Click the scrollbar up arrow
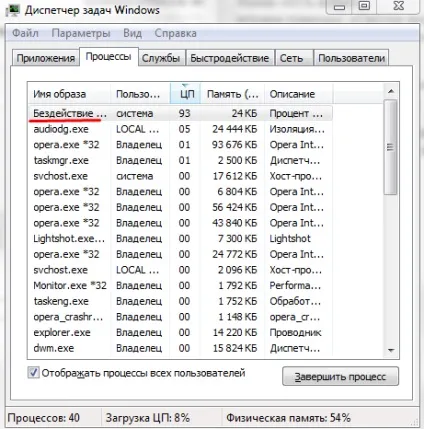The width and height of the screenshot is (424, 429). (x=391, y=91)
